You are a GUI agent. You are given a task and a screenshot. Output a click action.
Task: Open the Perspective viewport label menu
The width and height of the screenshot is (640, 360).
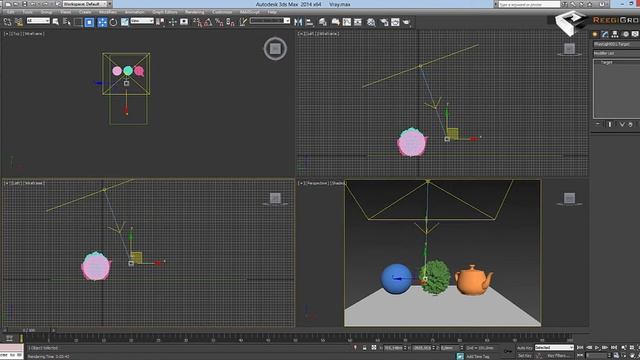pos(317,183)
